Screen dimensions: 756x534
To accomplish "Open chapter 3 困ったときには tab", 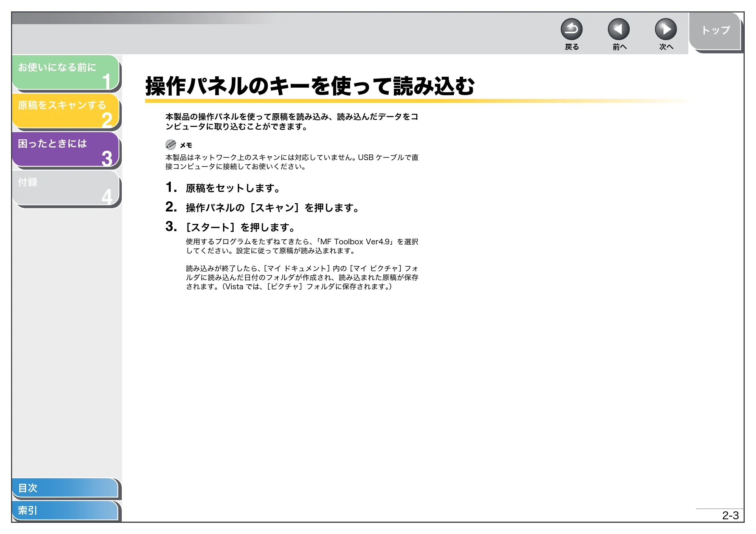I will click(x=65, y=149).
